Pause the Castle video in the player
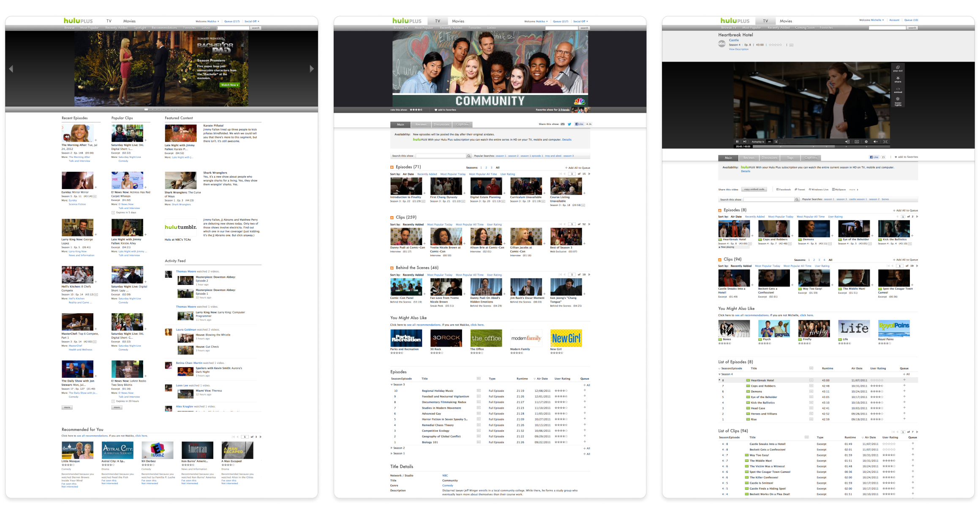The width and height of the screenshot is (980, 515). click(x=737, y=141)
